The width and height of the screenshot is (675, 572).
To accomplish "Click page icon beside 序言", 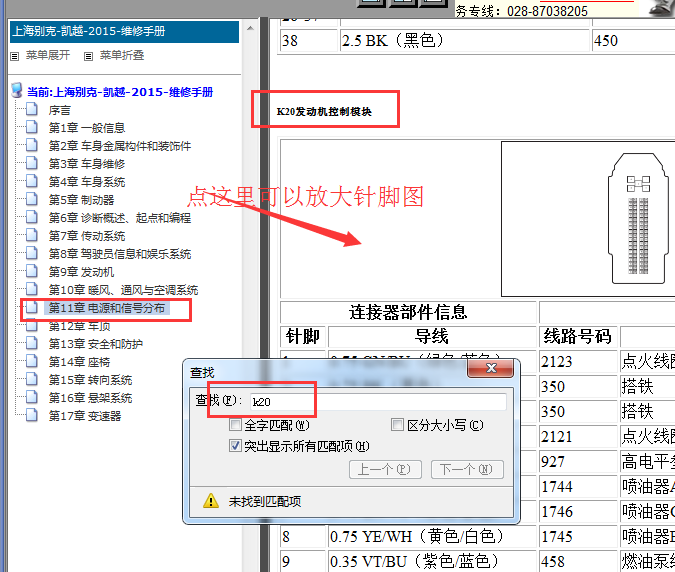I will [x=31, y=109].
